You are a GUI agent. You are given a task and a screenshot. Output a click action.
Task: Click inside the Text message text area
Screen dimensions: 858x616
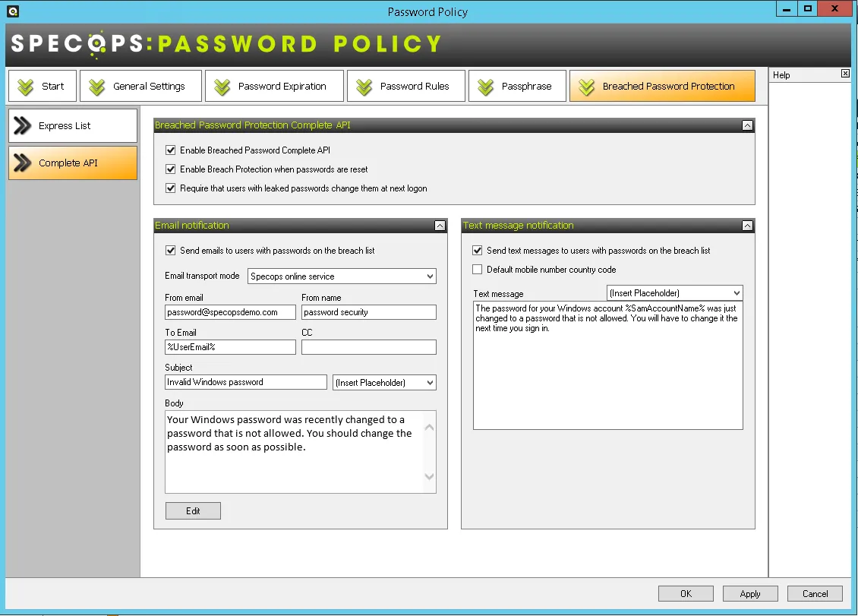pos(608,365)
